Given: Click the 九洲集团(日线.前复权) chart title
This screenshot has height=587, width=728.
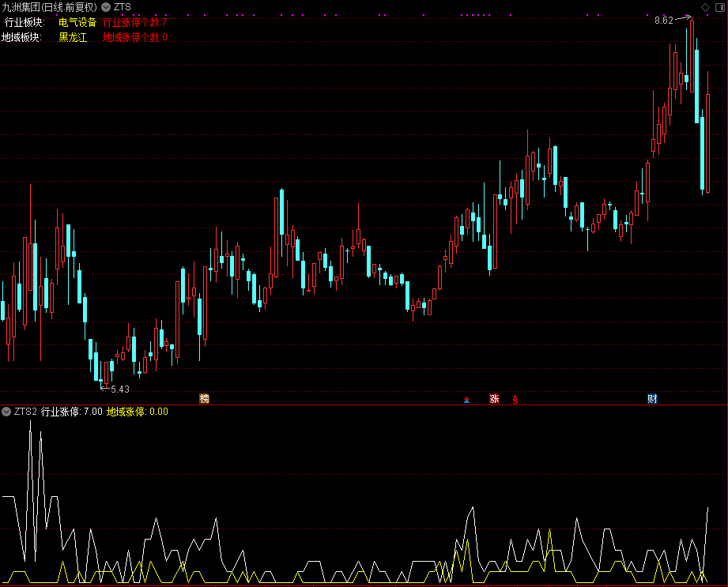Looking at the screenshot, I should [49, 7].
